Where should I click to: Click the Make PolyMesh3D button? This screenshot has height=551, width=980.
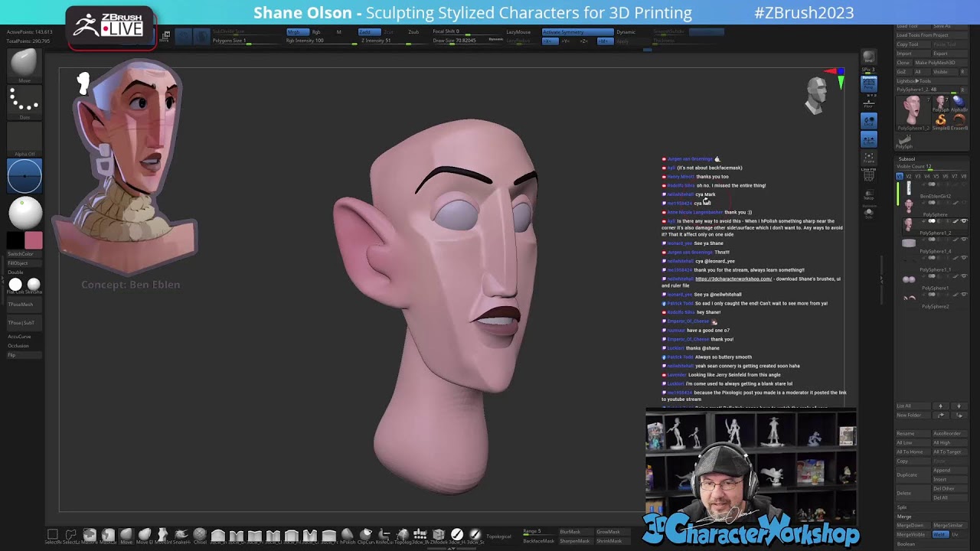pyautogui.click(x=936, y=63)
